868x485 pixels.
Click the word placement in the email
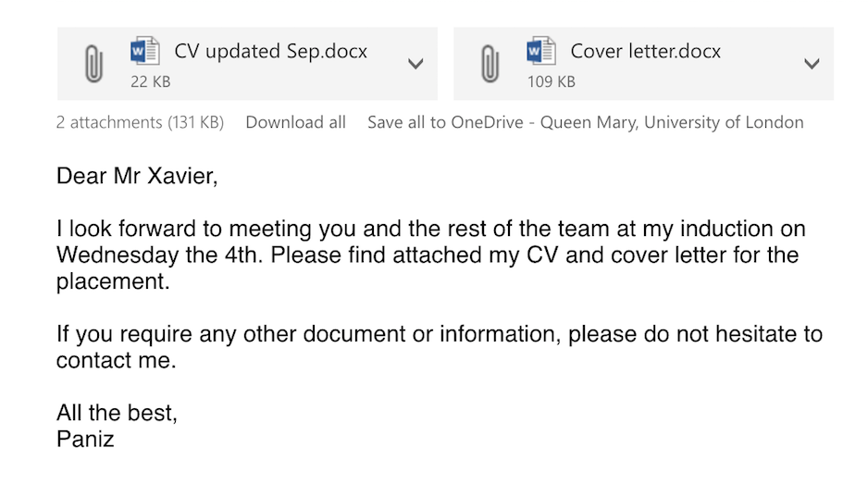click(113, 281)
